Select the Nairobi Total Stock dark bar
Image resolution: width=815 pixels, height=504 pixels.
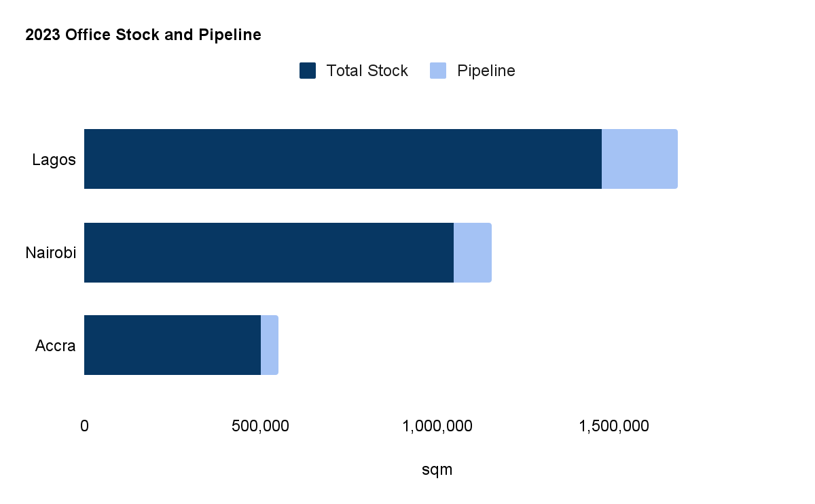coord(269,253)
